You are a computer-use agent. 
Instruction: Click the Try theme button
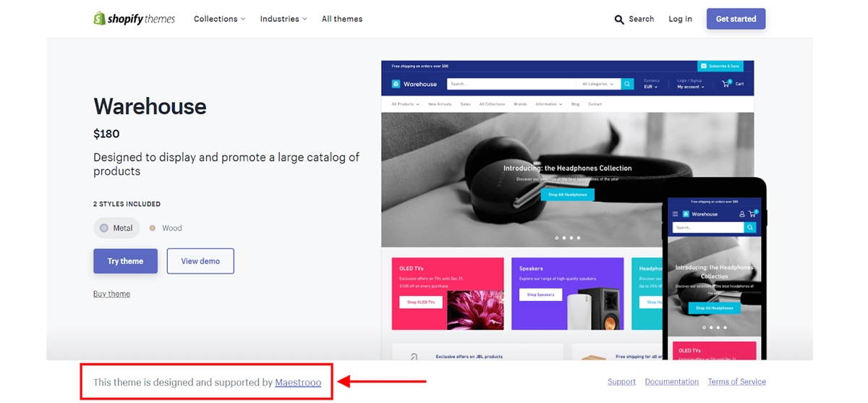coord(125,261)
